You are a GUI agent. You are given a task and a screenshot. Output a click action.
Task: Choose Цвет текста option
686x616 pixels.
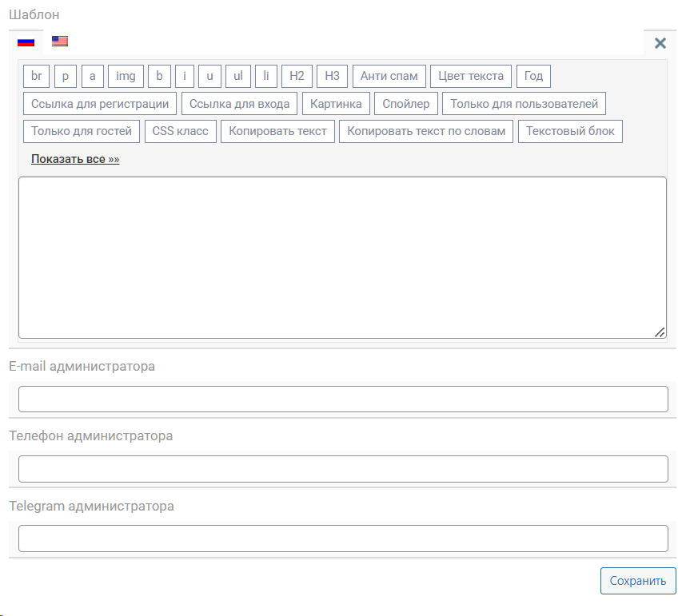[471, 76]
